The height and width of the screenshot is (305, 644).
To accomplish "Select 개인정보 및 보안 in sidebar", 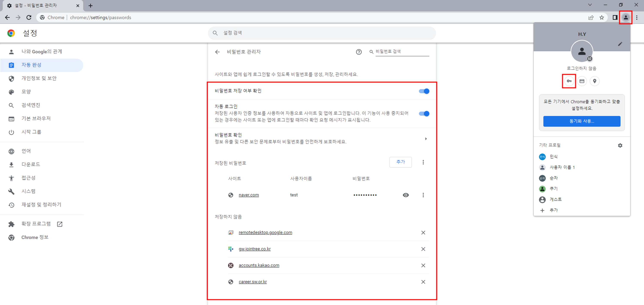I will pyautogui.click(x=39, y=78).
